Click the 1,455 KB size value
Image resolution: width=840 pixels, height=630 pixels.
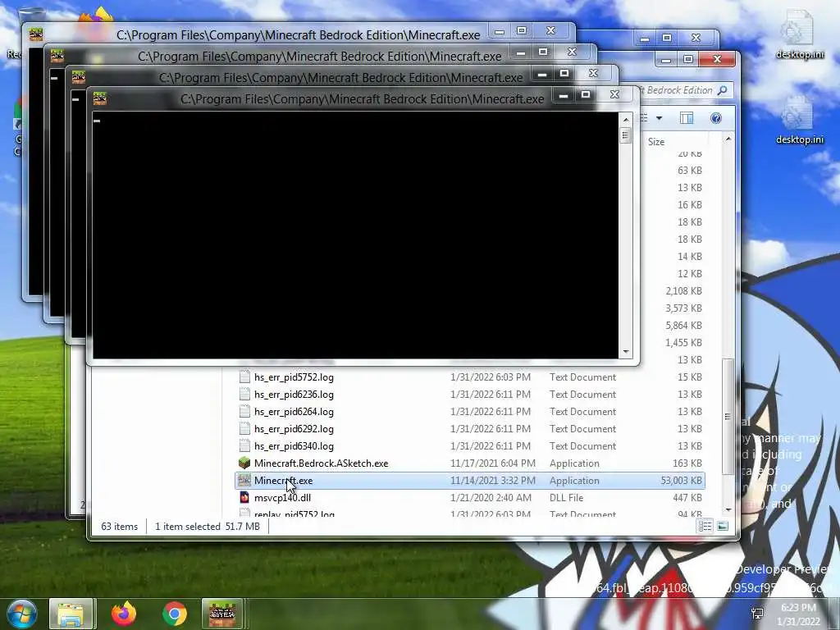[x=683, y=342]
